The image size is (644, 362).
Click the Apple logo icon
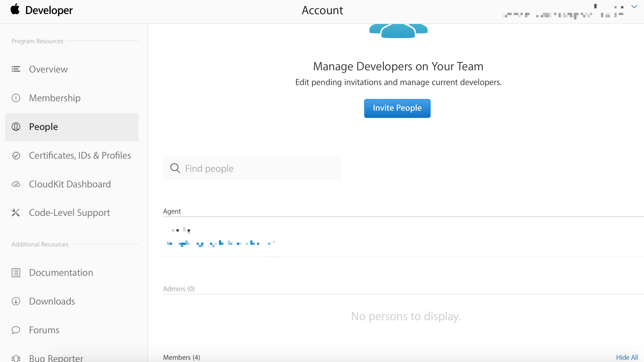tap(15, 9)
